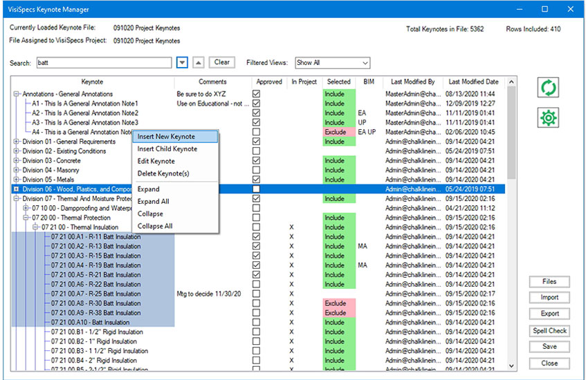
Task: Choose Insert New Keynote from context menu
Action: (x=175, y=137)
